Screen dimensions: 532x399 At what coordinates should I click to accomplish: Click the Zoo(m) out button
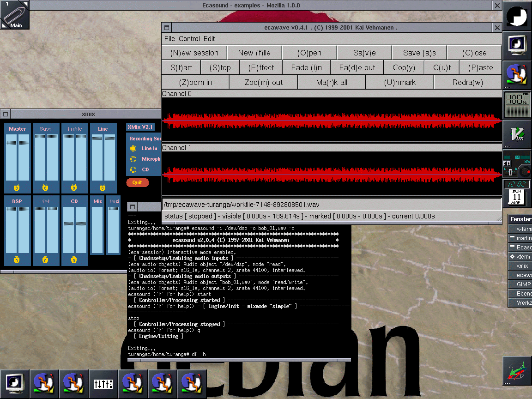(x=264, y=83)
